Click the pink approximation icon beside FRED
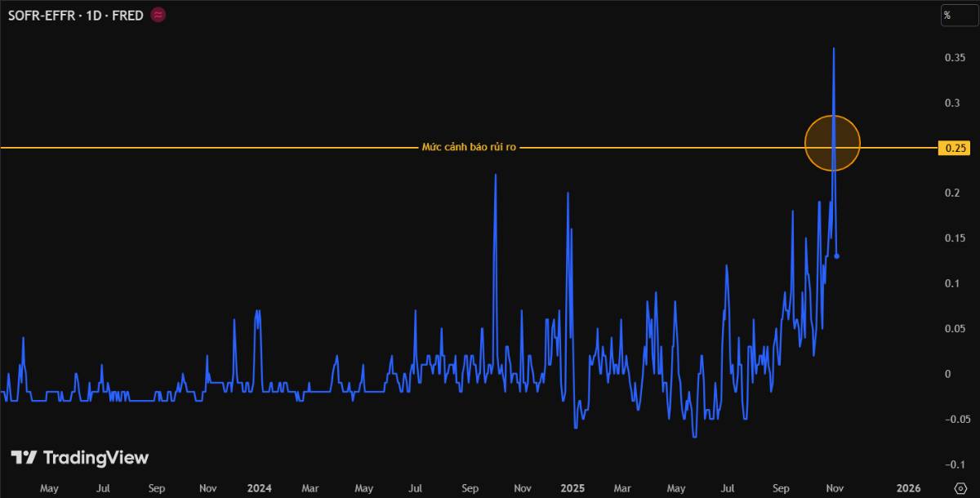 tap(158, 15)
